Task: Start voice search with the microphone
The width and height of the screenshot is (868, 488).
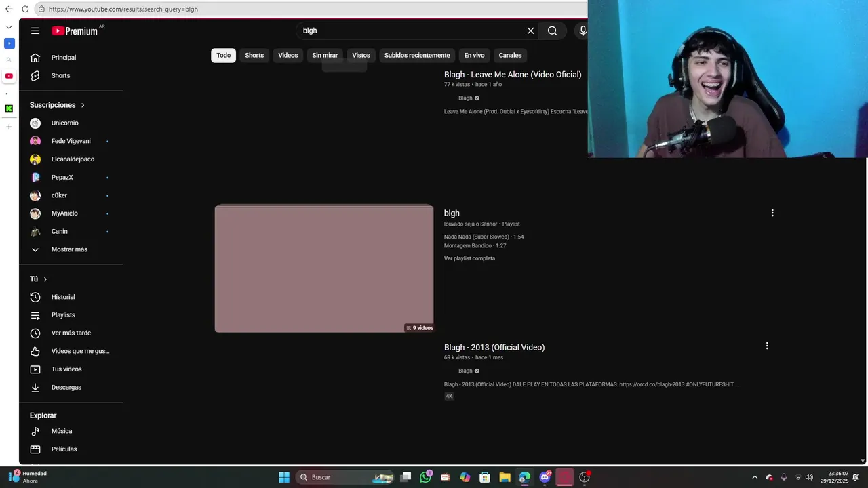Action: 583,30
